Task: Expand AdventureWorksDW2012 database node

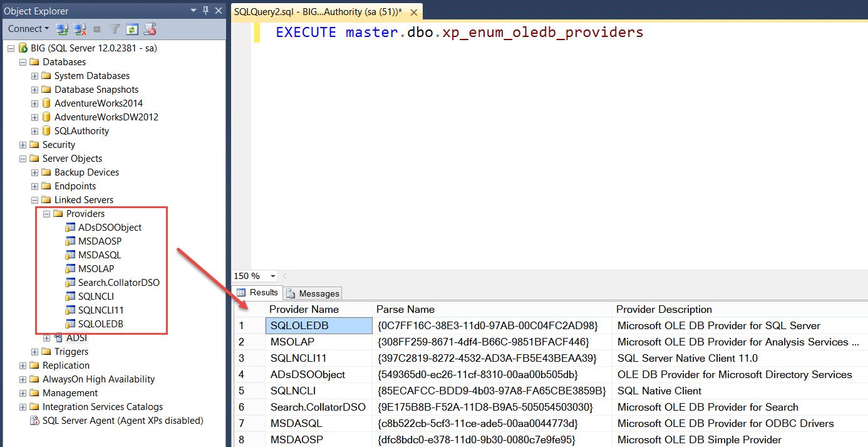Action: coord(35,117)
